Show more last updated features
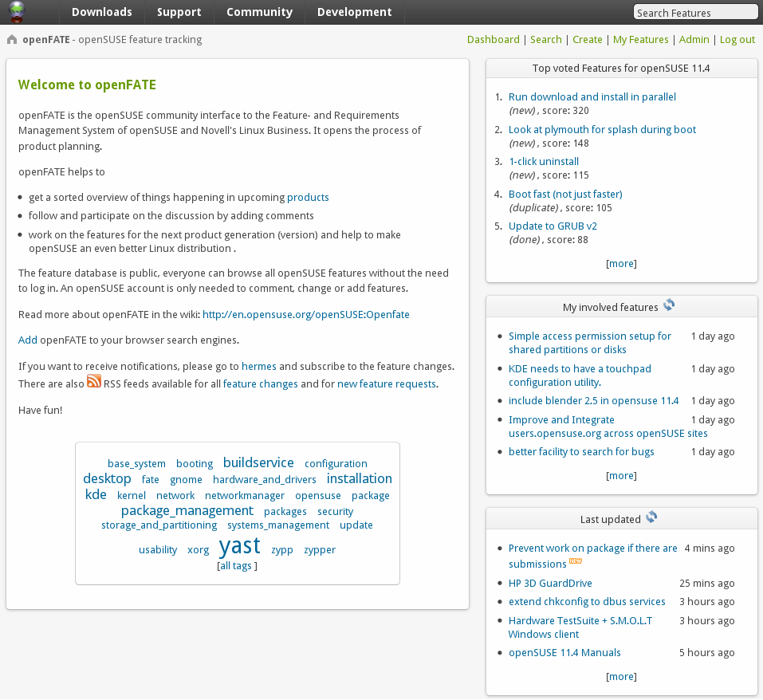Viewport: 763px width, 700px height. click(x=621, y=677)
